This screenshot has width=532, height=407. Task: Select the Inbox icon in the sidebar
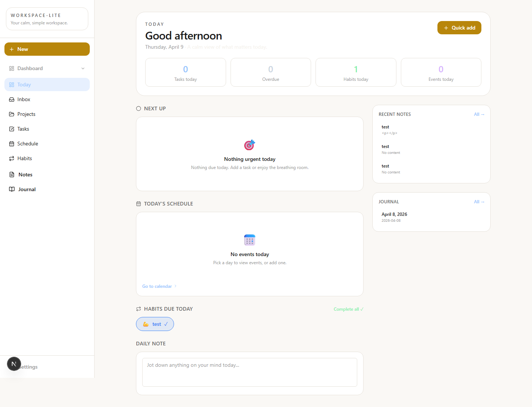[x=12, y=99]
